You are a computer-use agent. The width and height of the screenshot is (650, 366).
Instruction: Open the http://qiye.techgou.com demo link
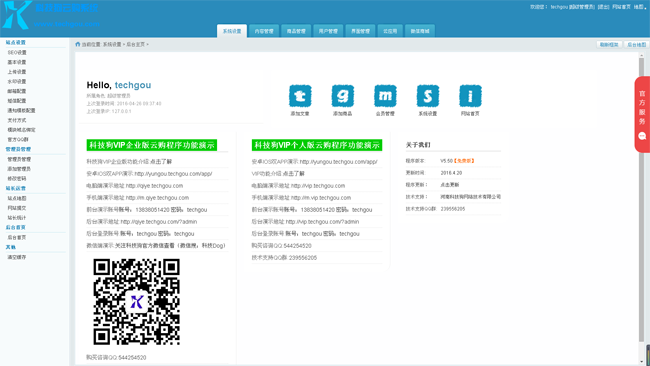pyautogui.click(x=154, y=186)
